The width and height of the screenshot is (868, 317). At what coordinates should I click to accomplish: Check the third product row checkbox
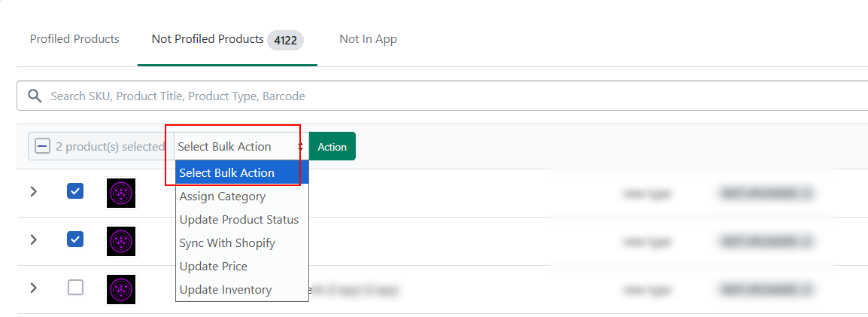(75, 287)
